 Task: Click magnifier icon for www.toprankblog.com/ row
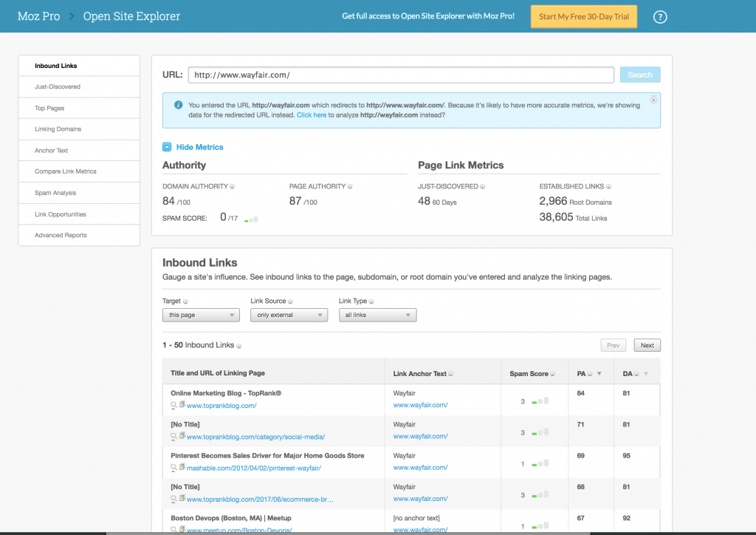(173, 406)
